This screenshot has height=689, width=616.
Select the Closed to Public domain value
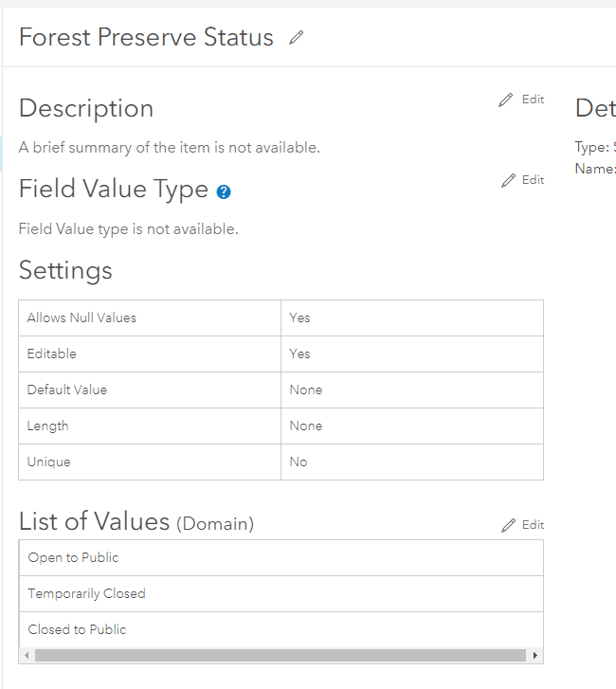pos(77,629)
